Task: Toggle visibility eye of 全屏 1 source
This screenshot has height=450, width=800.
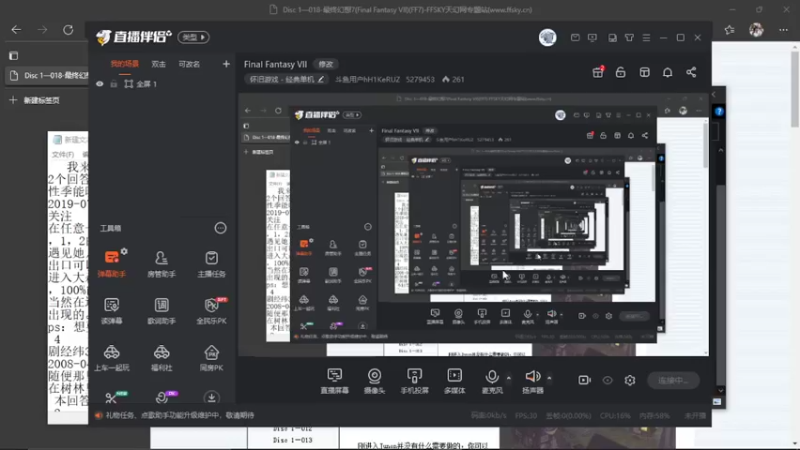Action: (x=99, y=84)
